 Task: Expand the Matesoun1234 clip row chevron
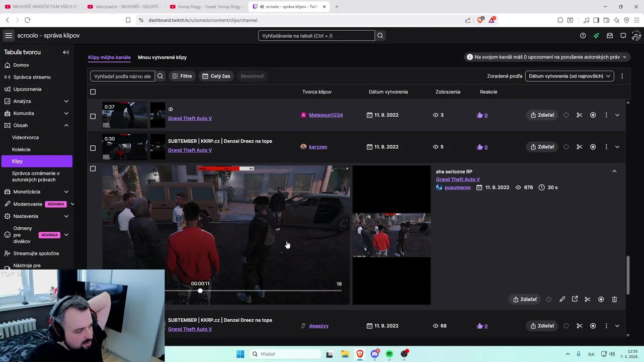click(617, 115)
